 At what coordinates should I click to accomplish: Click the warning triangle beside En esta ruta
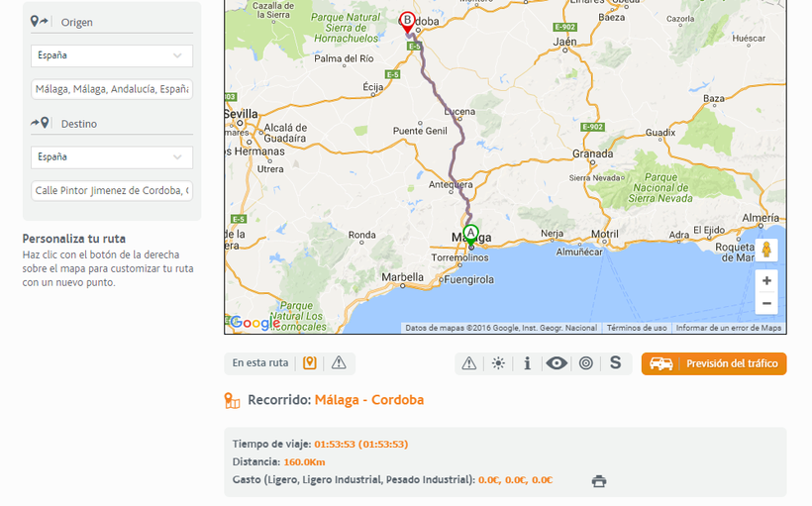click(339, 363)
